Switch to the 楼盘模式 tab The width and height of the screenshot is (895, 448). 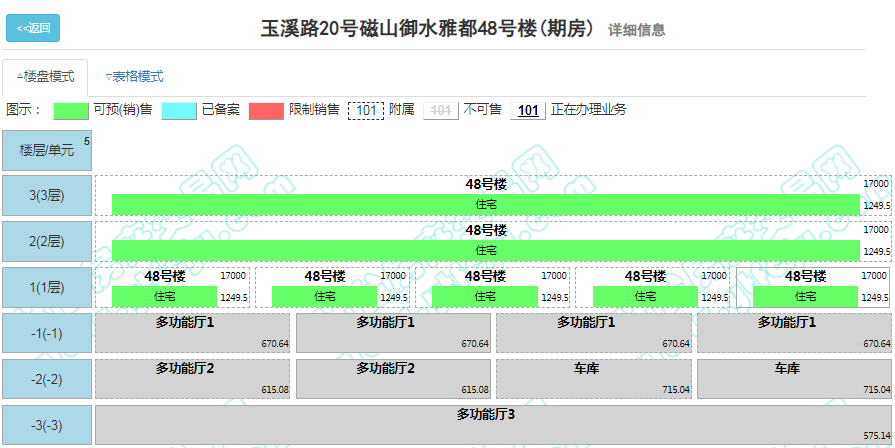click(x=45, y=77)
